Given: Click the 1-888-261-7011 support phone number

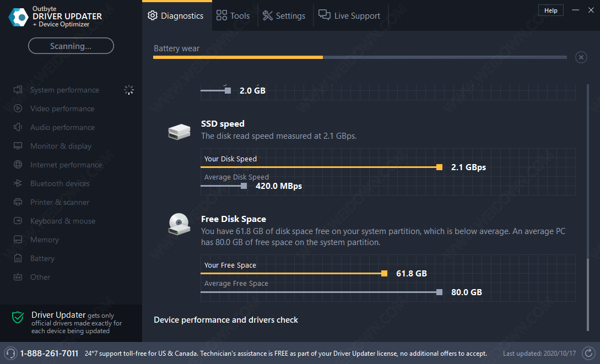Looking at the screenshot, I should click(50, 354).
